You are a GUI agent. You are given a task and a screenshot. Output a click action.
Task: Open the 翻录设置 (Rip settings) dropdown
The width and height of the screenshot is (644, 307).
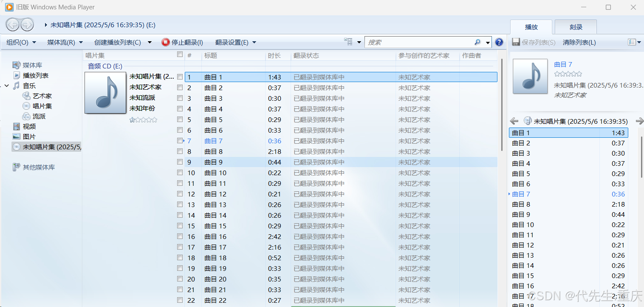pyautogui.click(x=232, y=42)
